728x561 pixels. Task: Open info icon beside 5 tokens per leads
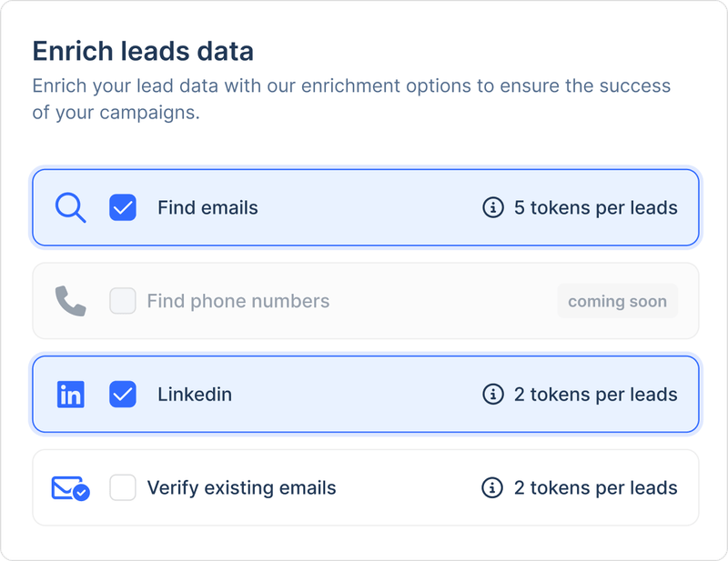(492, 208)
